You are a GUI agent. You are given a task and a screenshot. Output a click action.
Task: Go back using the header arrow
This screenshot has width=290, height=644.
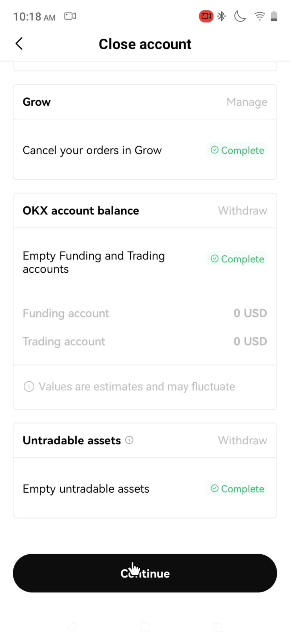click(x=19, y=44)
